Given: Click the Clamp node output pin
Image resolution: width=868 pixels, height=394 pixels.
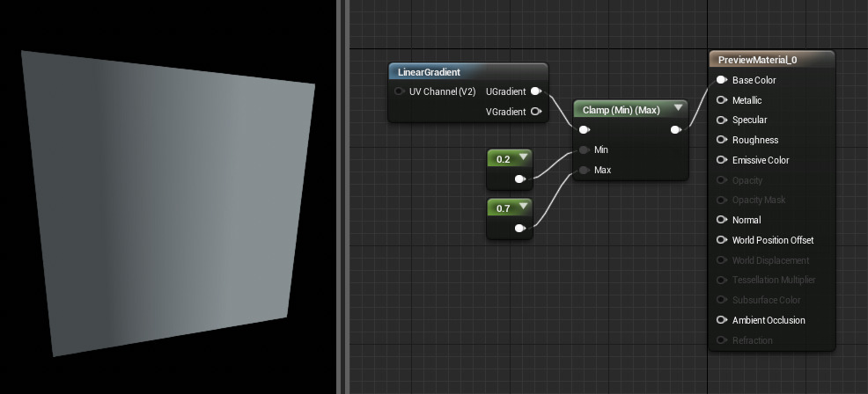Looking at the screenshot, I should coord(675,130).
